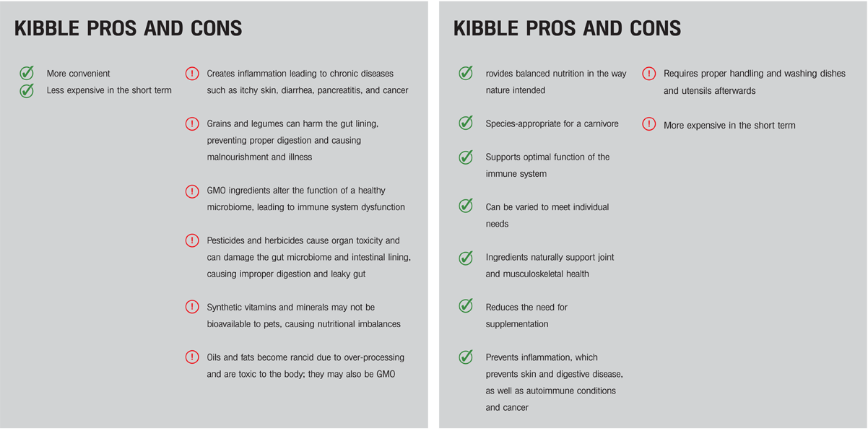
Task: Click warning icon beside Requires proper handling
Action: 649,74
